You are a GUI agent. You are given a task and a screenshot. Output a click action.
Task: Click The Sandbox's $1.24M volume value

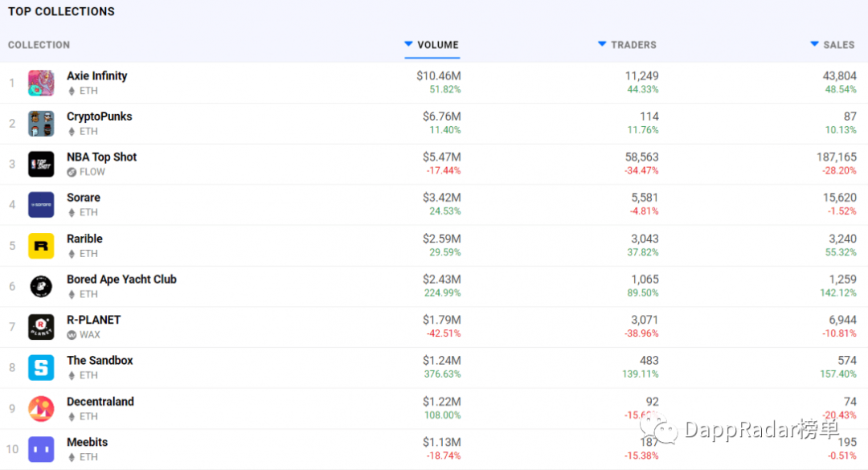point(442,361)
